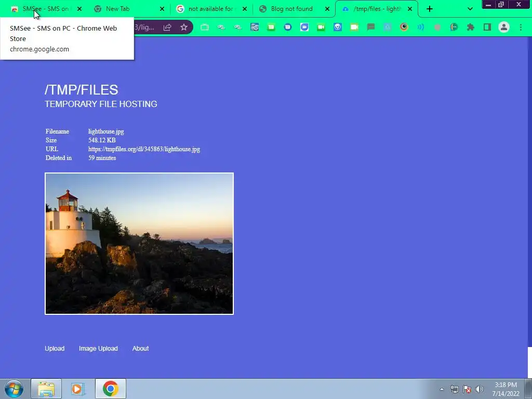Image resolution: width=532 pixels, height=399 pixels.
Task: Click the orange eye-shaped extension icon
Action: [404, 27]
